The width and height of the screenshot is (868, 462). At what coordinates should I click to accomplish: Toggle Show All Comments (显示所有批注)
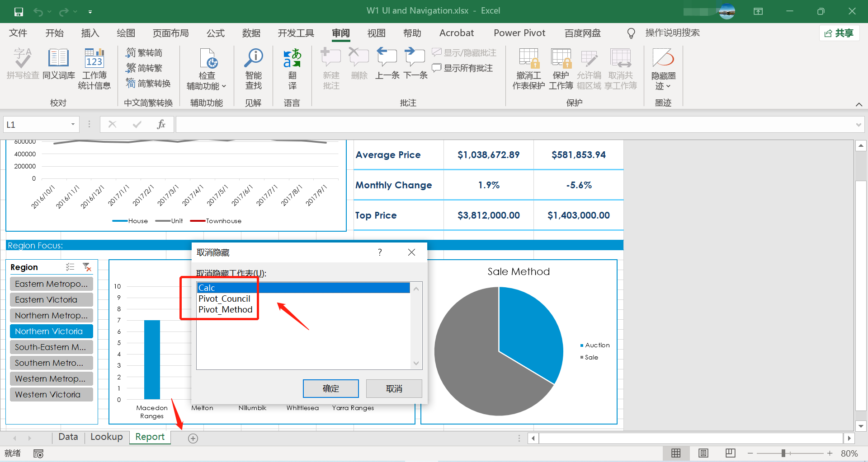pyautogui.click(x=462, y=68)
